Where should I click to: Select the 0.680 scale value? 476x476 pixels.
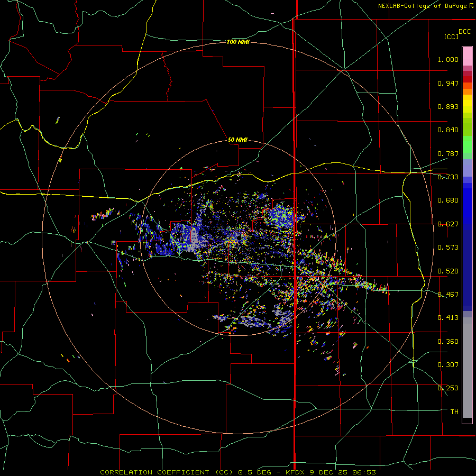[x=448, y=200]
